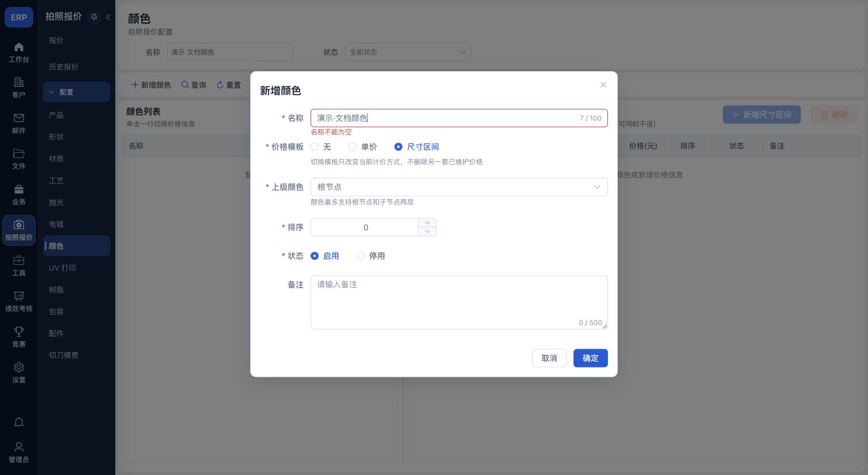Select the 拍照报价 camera sidebar icon
The width and height of the screenshot is (868, 475).
19,230
